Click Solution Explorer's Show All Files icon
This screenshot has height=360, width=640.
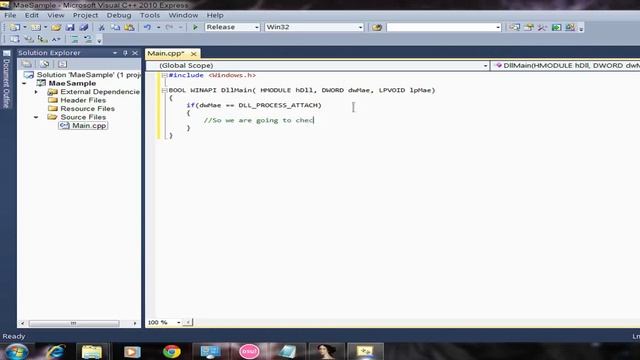44,64
